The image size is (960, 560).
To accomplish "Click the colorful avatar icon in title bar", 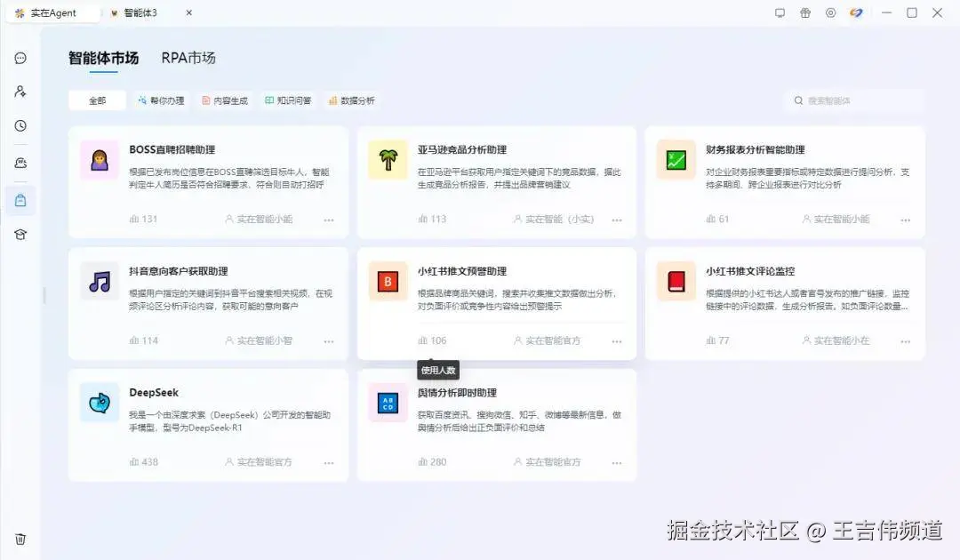I will [856, 12].
